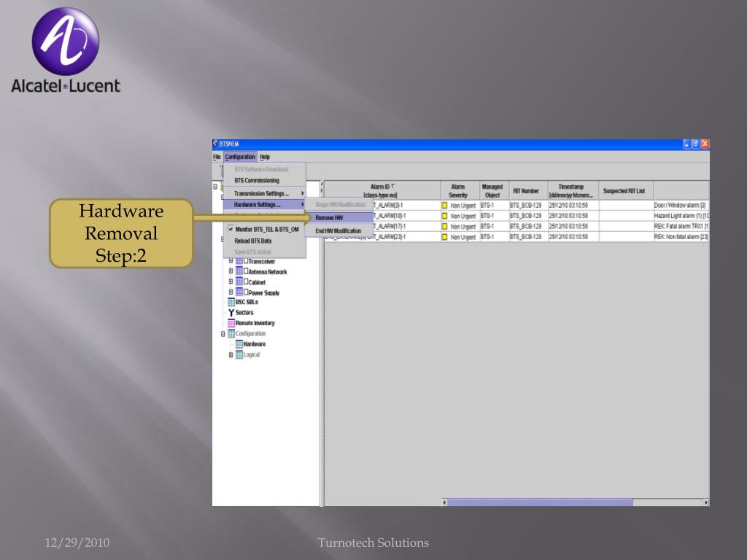Click the timestamp cell in ALARM[23]-1 row
The width and height of the screenshot is (747, 560).
[x=573, y=237]
